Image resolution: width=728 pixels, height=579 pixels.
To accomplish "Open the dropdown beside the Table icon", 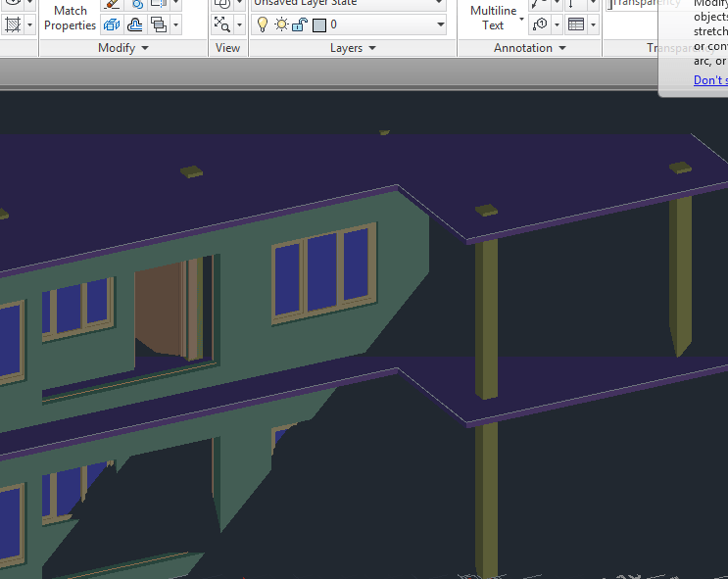I will (x=594, y=24).
